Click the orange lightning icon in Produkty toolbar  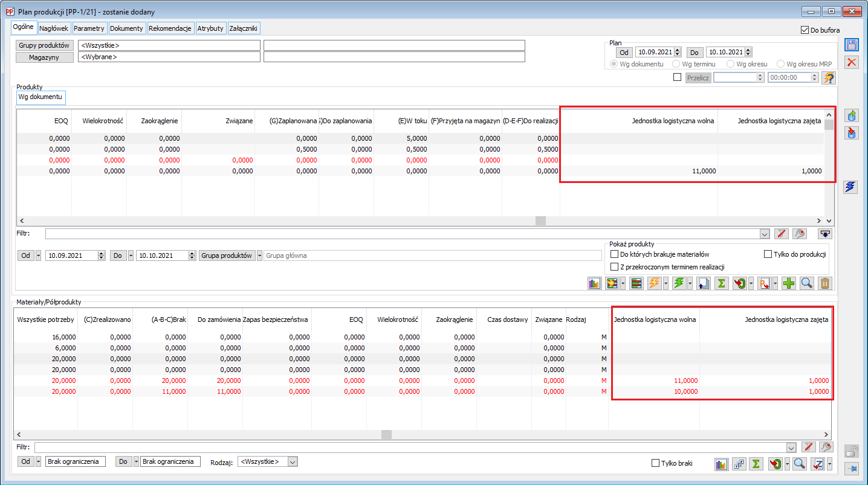tap(654, 283)
